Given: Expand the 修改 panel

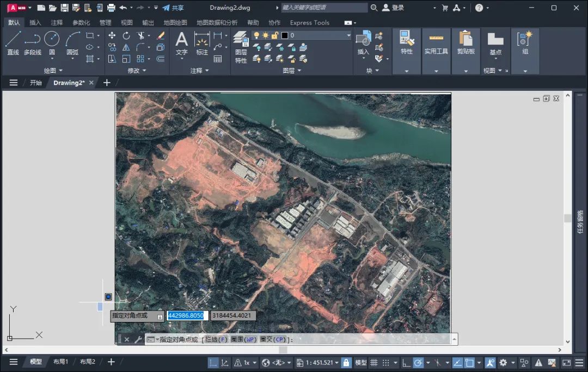Looking at the screenshot, I should pyautogui.click(x=137, y=70).
